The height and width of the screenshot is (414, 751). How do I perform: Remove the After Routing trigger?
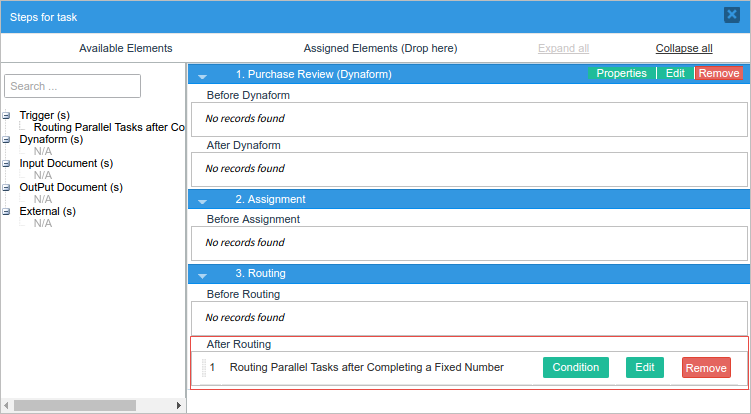point(706,368)
